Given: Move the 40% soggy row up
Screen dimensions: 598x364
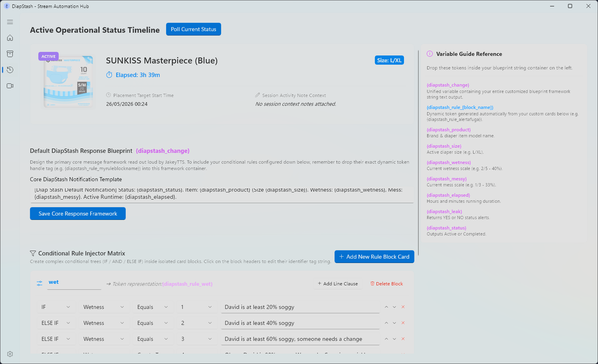Looking at the screenshot, I should coord(386,323).
